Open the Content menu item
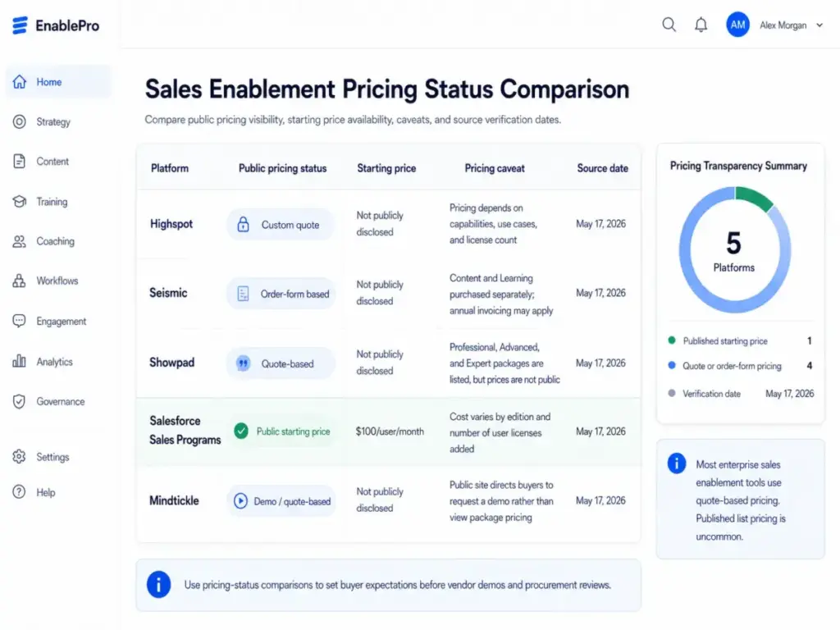 (52, 162)
